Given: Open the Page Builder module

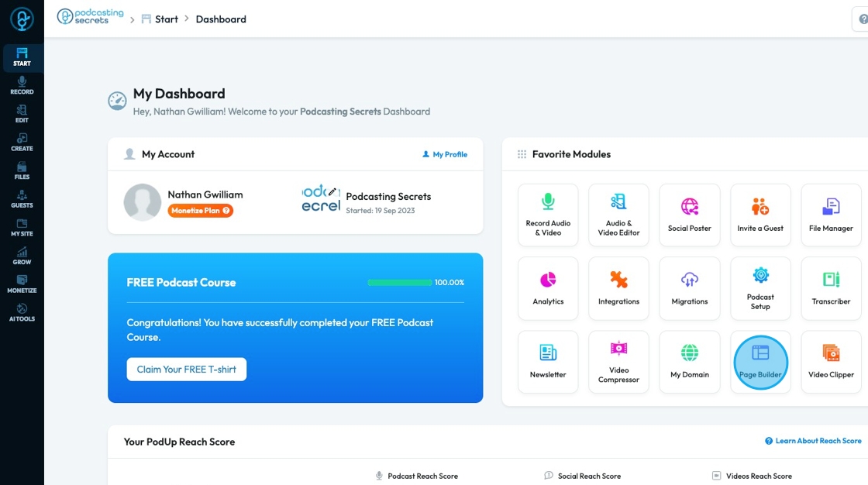Looking at the screenshot, I should tap(760, 362).
